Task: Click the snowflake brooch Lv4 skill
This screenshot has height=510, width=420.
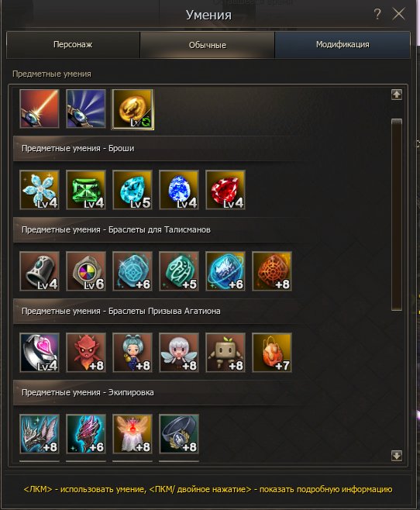Action: click(40, 190)
